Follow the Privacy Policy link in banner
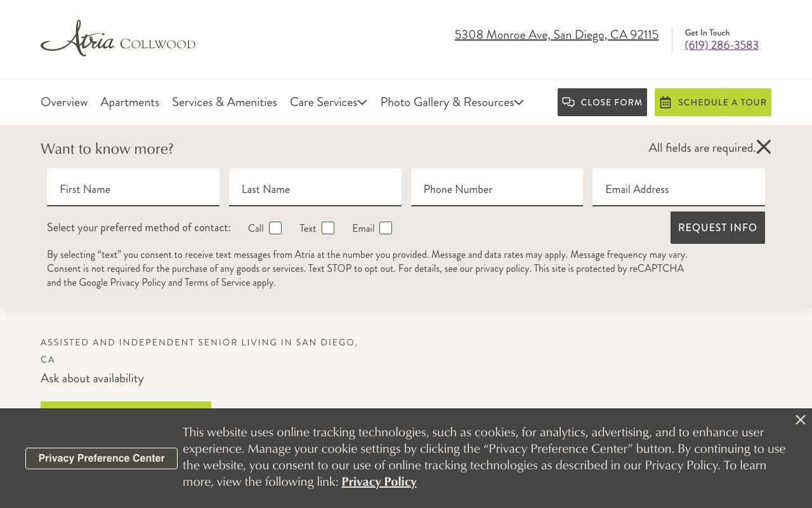This screenshot has height=508, width=812. click(x=379, y=482)
